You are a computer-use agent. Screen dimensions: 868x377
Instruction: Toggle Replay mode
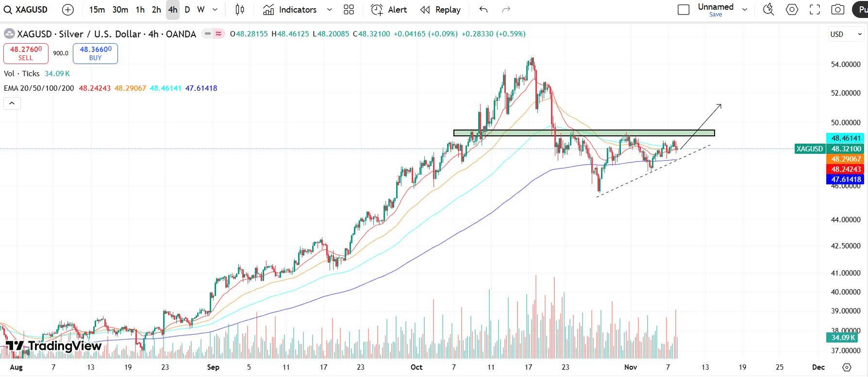click(x=440, y=10)
